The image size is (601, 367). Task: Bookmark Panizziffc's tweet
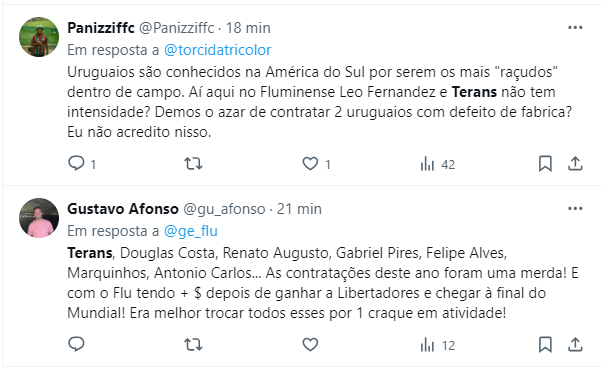tap(545, 164)
